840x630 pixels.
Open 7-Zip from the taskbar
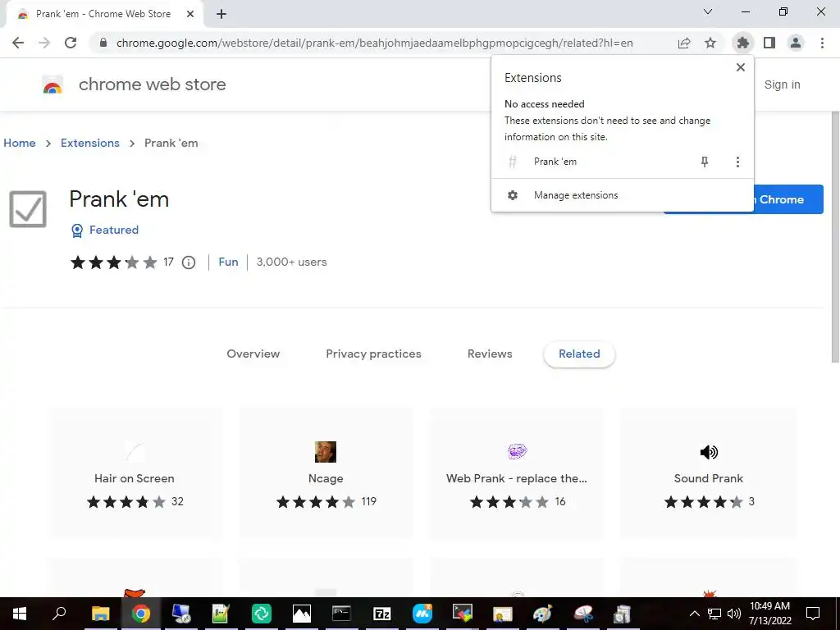382,614
